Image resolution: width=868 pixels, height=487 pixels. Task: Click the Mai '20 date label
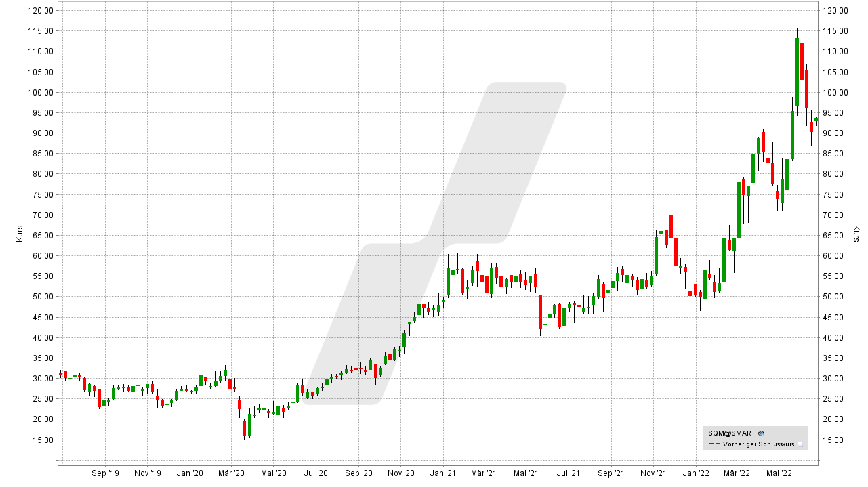273,473
